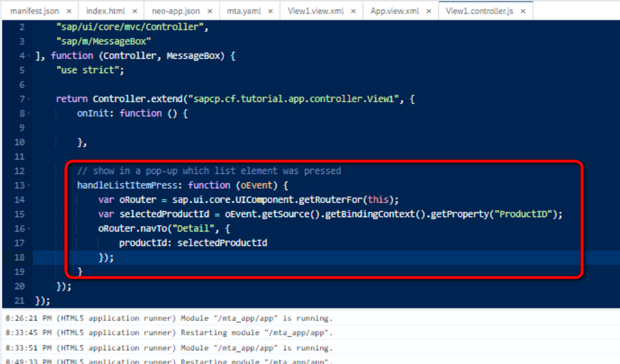Switch to the View1.view.xml tab
Viewport: 620px width, 364px height.
pyautogui.click(x=316, y=11)
